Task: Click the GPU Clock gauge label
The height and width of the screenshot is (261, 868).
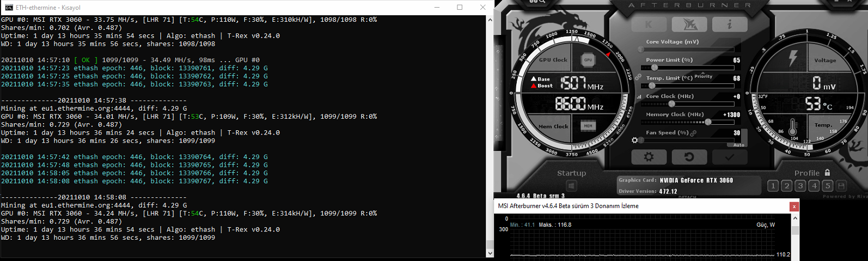Action: pyautogui.click(x=553, y=60)
